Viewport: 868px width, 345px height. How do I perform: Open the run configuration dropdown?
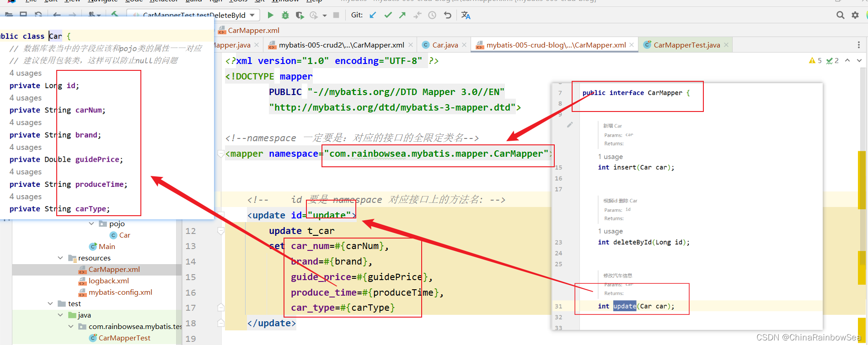tap(252, 16)
